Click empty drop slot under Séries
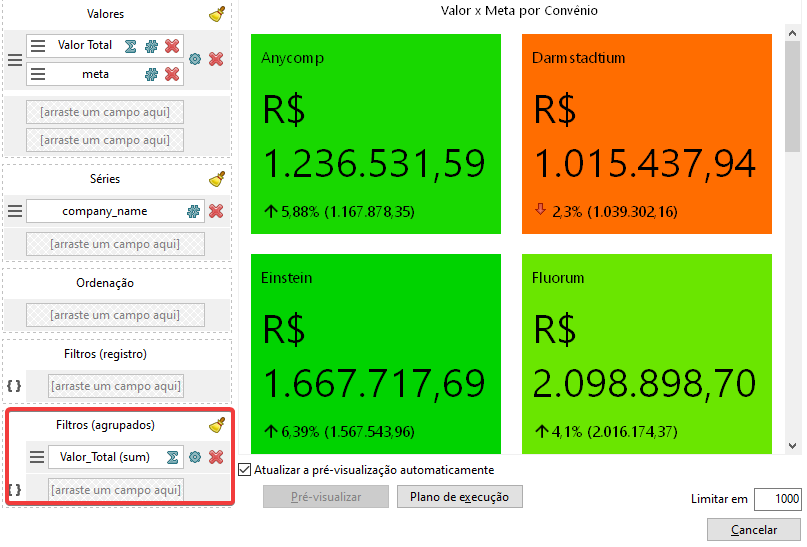The image size is (807, 547). [115, 244]
